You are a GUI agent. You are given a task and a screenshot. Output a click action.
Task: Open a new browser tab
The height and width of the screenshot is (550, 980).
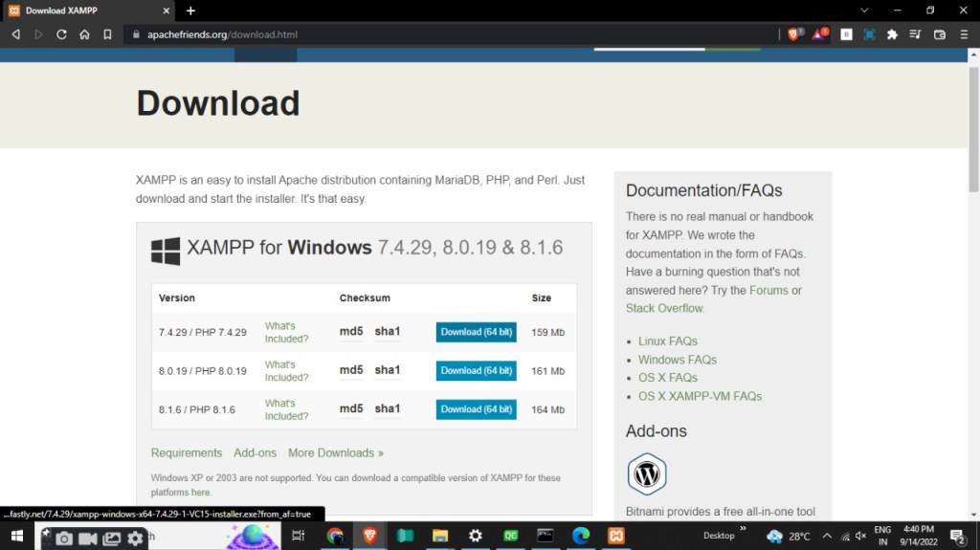(190, 11)
